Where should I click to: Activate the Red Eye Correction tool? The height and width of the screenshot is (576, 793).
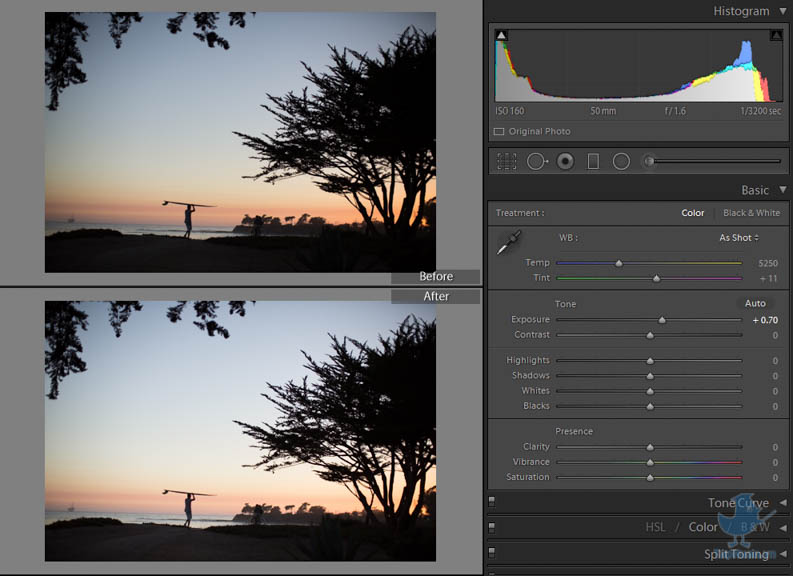click(565, 161)
